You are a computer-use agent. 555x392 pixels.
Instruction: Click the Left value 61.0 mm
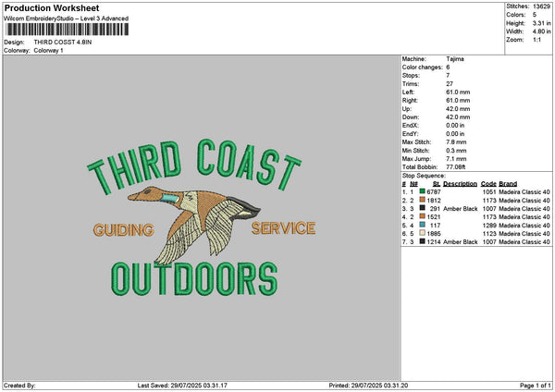click(458, 92)
